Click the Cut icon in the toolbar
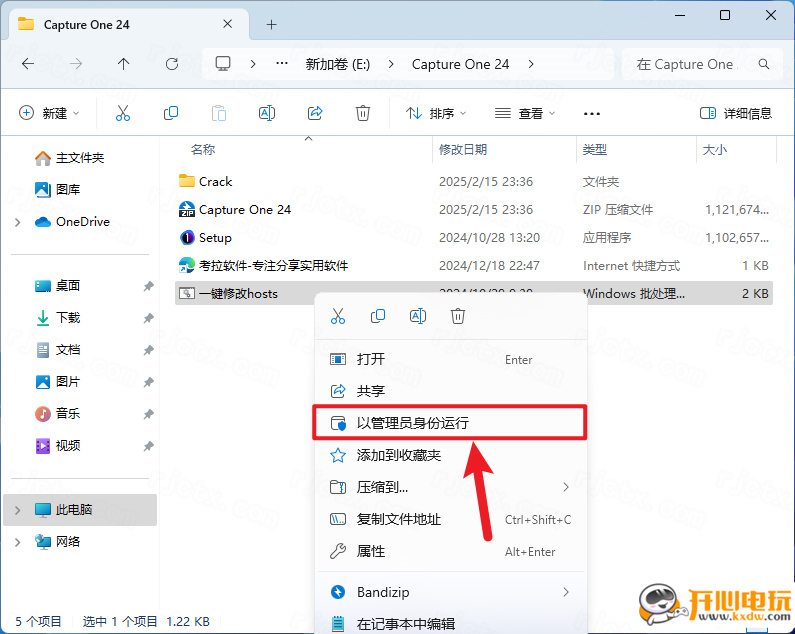The image size is (795, 634). [123, 113]
